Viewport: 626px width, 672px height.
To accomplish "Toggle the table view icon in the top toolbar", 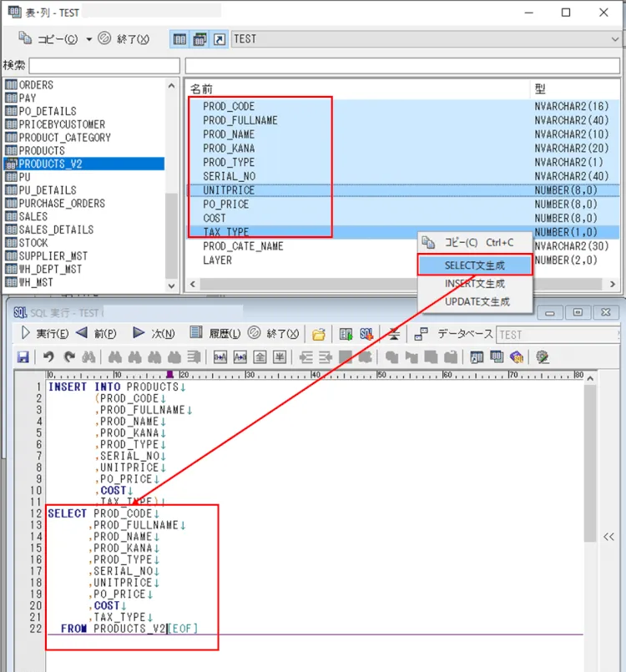I will pyautogui.click(x=179, y=39).
